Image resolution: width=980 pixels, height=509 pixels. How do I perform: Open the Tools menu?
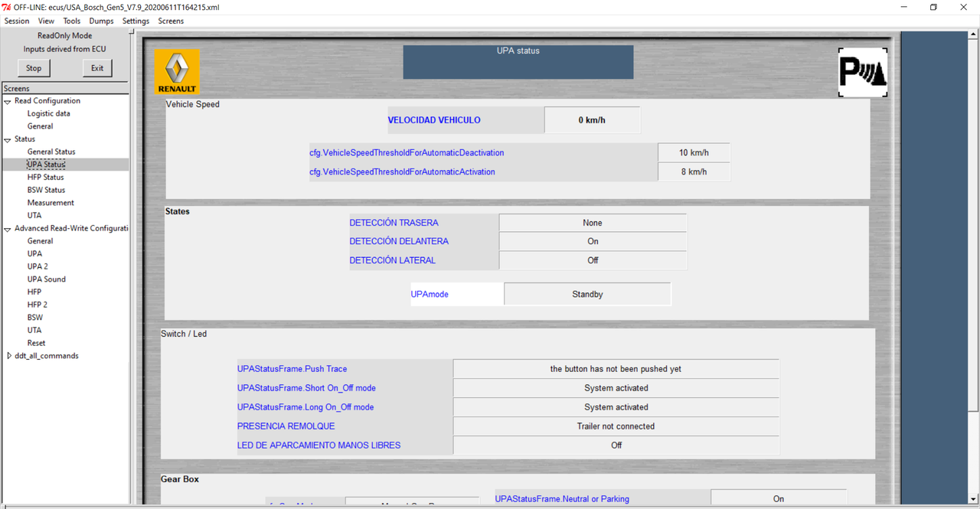click(72, 21)
